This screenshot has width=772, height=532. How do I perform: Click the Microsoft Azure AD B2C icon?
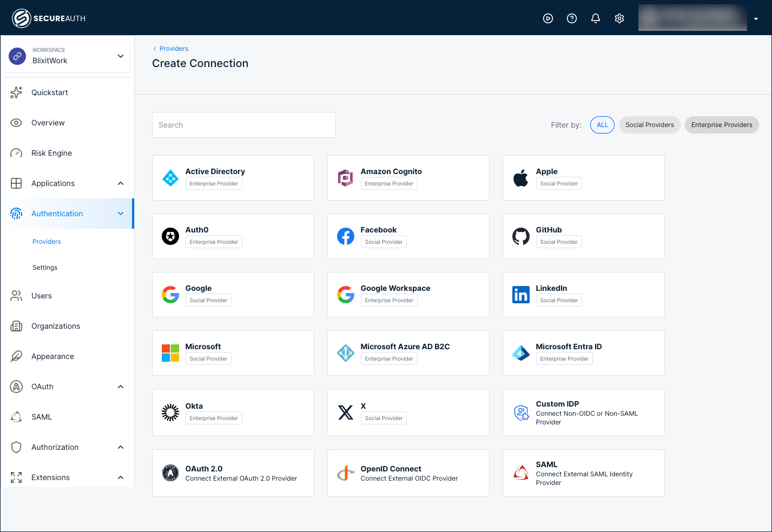[x=346, y=353]
